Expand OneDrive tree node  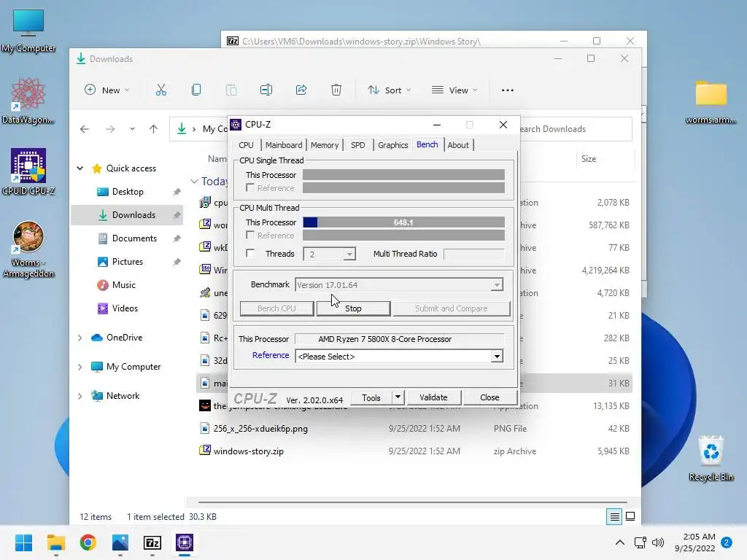(80, 338)
